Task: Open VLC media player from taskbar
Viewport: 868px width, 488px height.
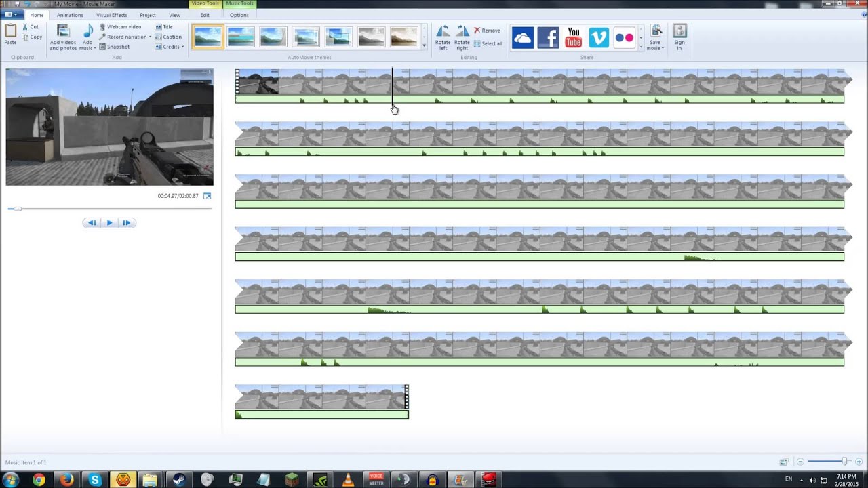Action: [x=348, y=480]
